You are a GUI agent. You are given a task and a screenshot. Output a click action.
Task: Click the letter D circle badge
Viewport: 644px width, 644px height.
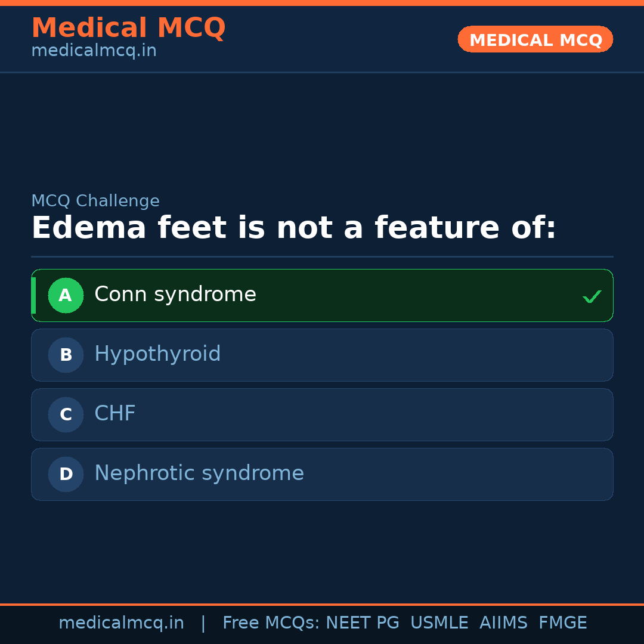click(x=66, y=474)
